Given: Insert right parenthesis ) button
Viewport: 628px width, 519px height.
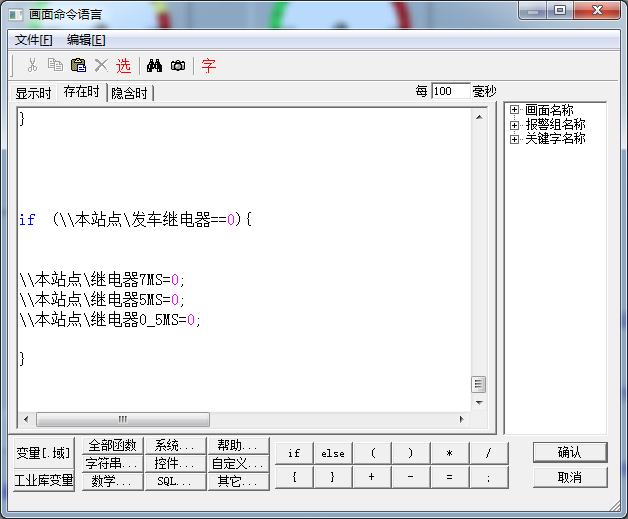Looking at the screenshot, I should coord(411,453).
